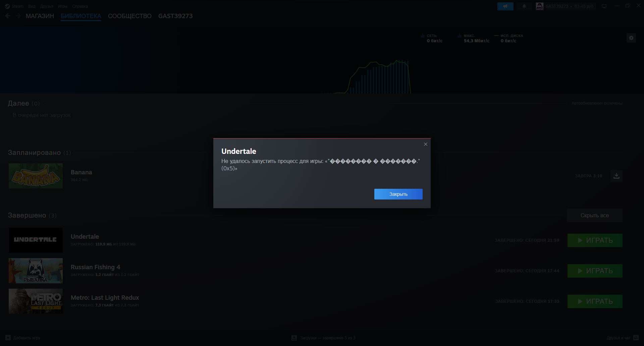Switch to the СООБЩЕСТВО section
This screenshot has width=644, height=346.
click(x=130, y=16)
